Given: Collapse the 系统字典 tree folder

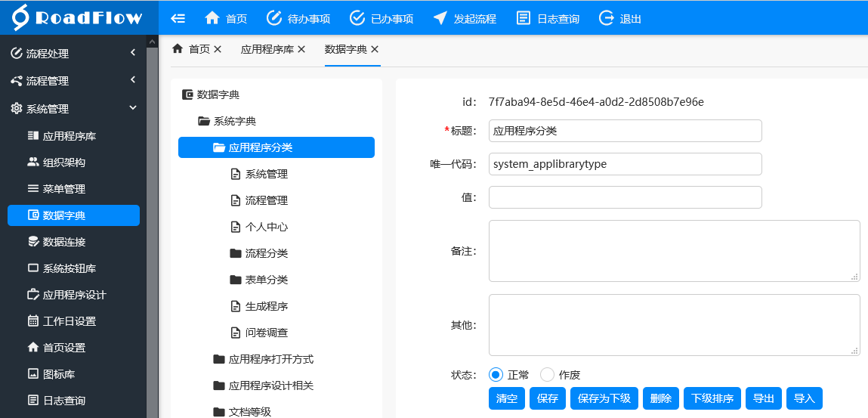Looking at the screenshot, I should pyautogui.click(x=204, y=121).
